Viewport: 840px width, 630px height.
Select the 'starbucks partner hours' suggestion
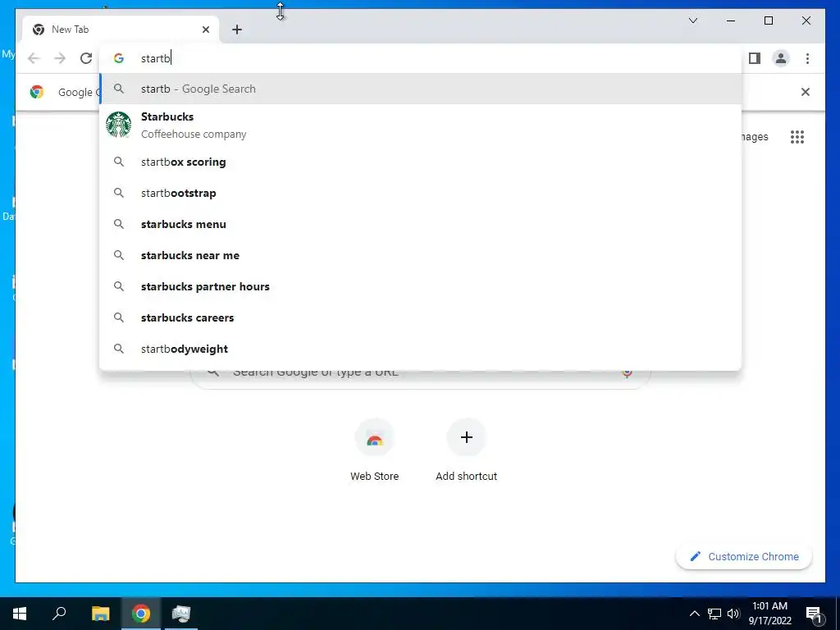421,286
